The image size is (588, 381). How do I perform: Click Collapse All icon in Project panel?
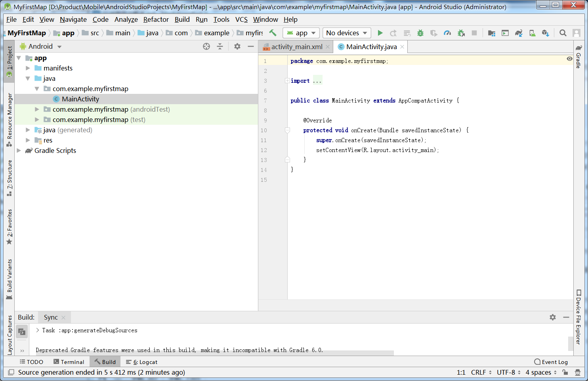[x=220, y=46]
